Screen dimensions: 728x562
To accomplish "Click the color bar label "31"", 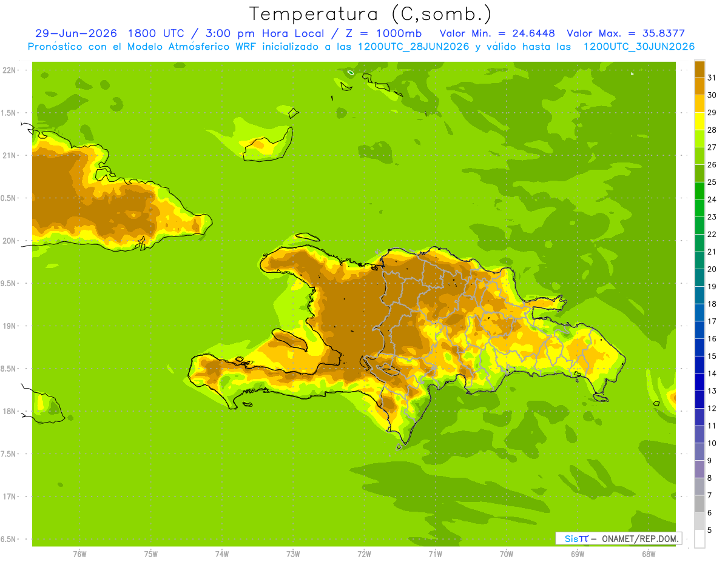I will tap(712, 78).
